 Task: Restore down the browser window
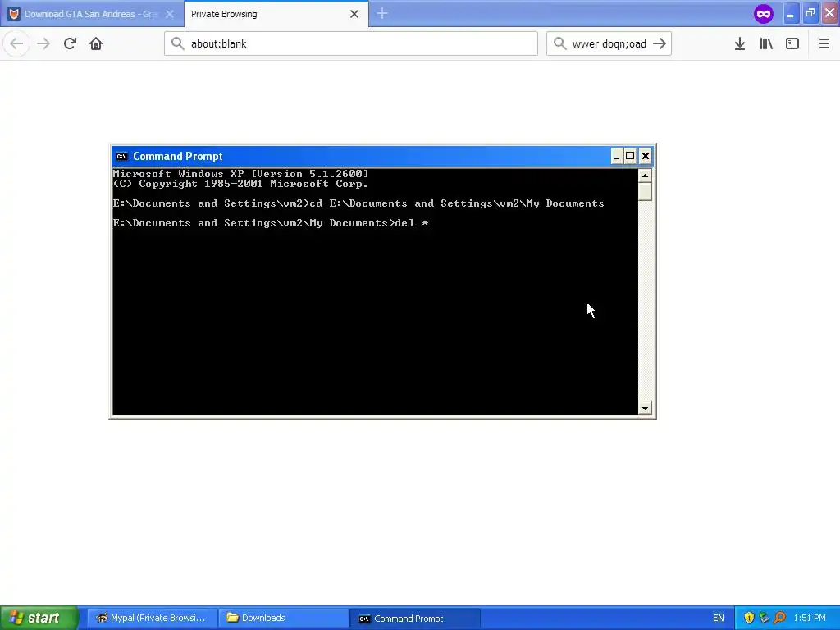tap(810, 13)
